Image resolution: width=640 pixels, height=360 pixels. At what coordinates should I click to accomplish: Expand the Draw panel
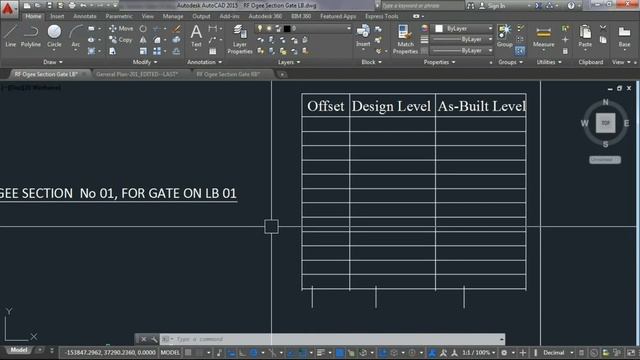tap(53, 62)
